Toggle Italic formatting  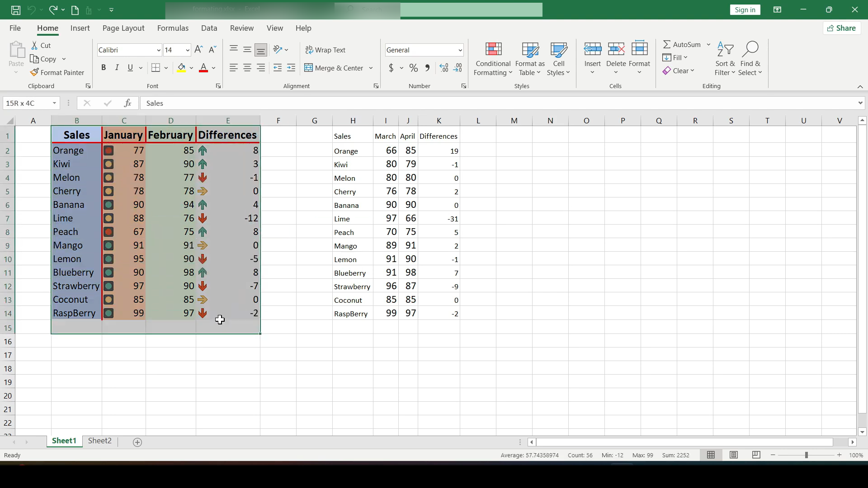pyautogui.click(x=117, y=68)
